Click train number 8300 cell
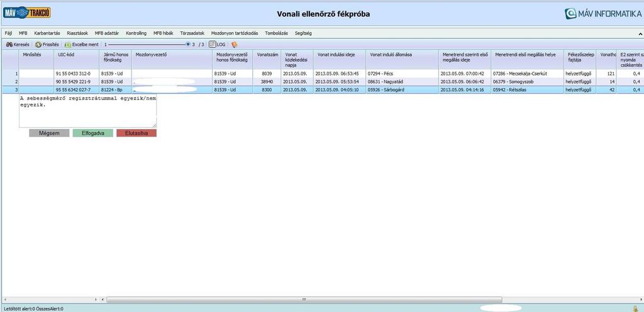Image resolution: width=644 pixels, height=312 pixels. (265, 89)
